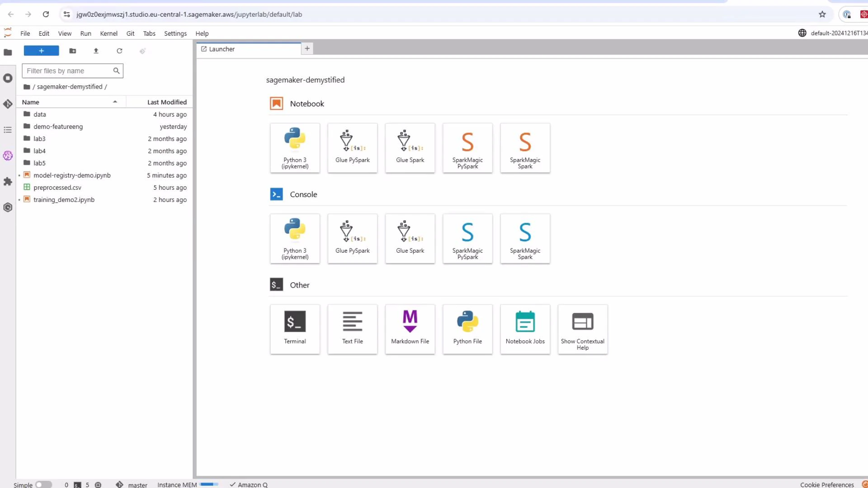Add a new tab with plus button

307,48
